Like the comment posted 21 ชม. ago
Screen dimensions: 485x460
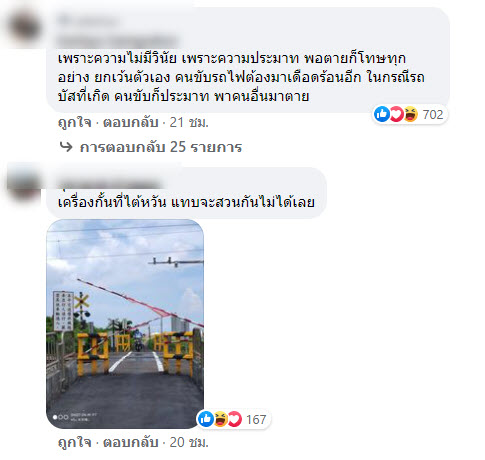point(74,123)
